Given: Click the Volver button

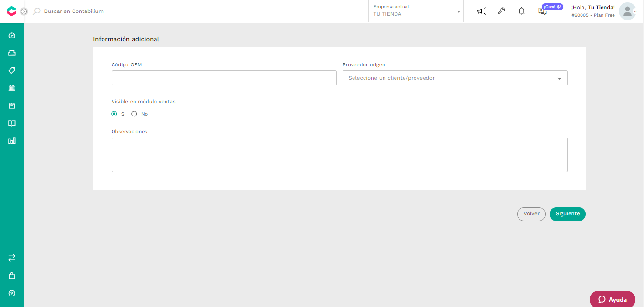Looking at the screenshot, I should coord(531,214).
